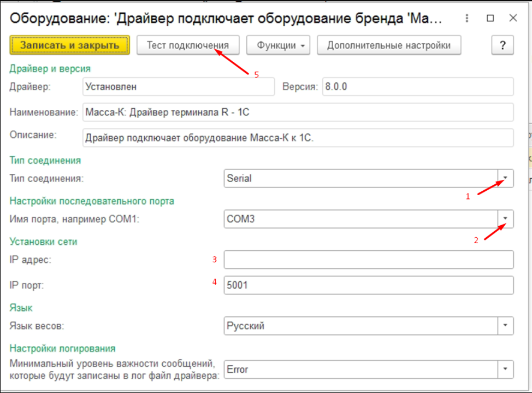Open the 'Функции' dropdown menu
Image resolution: width=532 pixels, height=393 pixels.
pyautogui.click(x=279, y=45)
